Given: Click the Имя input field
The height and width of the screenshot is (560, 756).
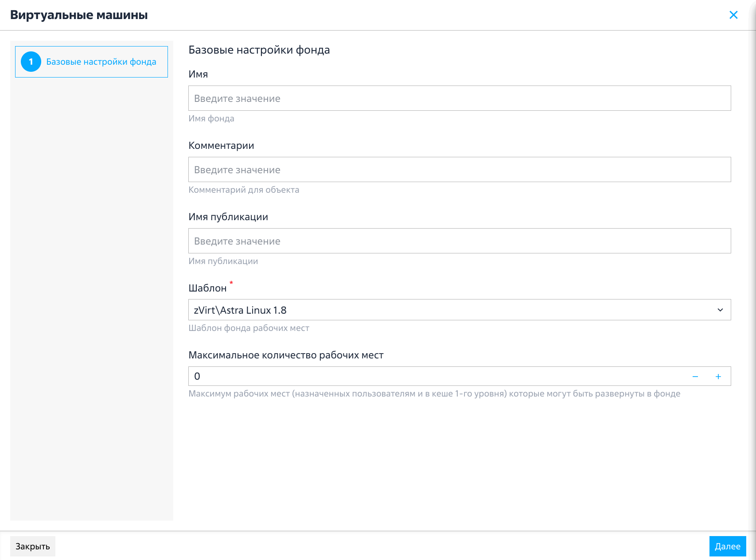Looking at the screenshot, I should [460, 98].
